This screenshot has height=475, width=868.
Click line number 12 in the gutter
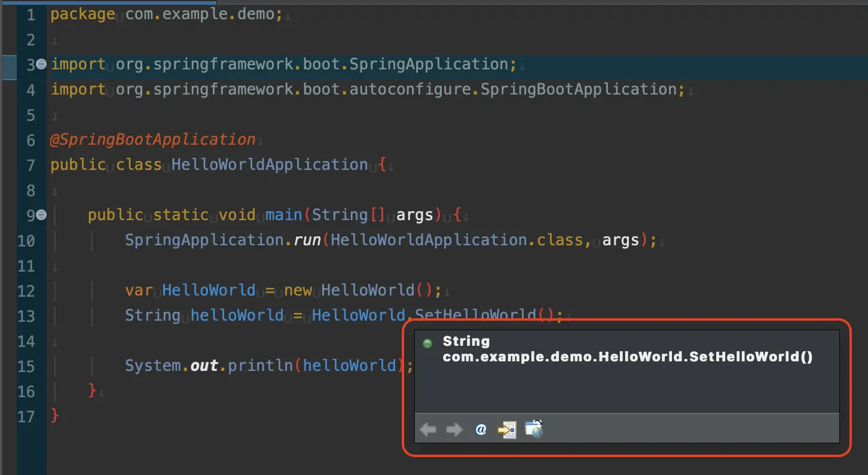click(26, 290)
